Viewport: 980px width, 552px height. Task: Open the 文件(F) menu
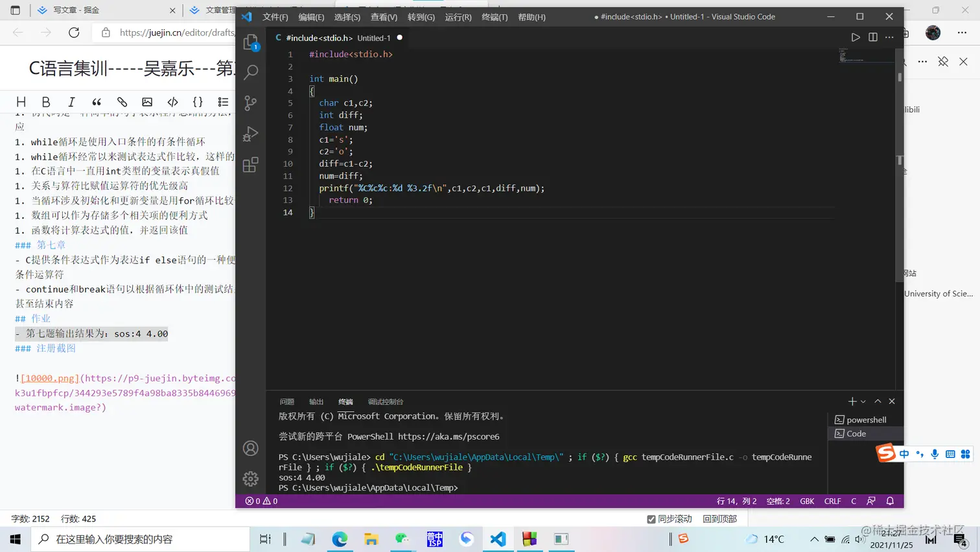(x=275, y=17)
